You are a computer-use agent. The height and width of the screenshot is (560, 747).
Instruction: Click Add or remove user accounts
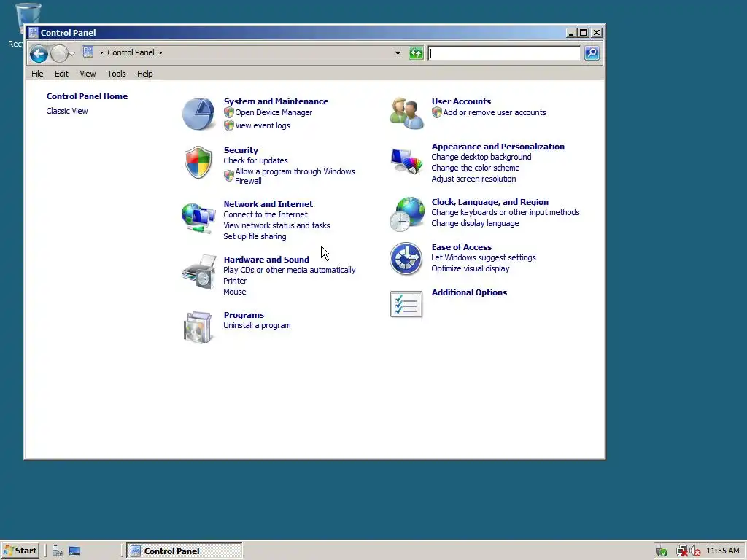pyautogui.click(x=495, y=112)
